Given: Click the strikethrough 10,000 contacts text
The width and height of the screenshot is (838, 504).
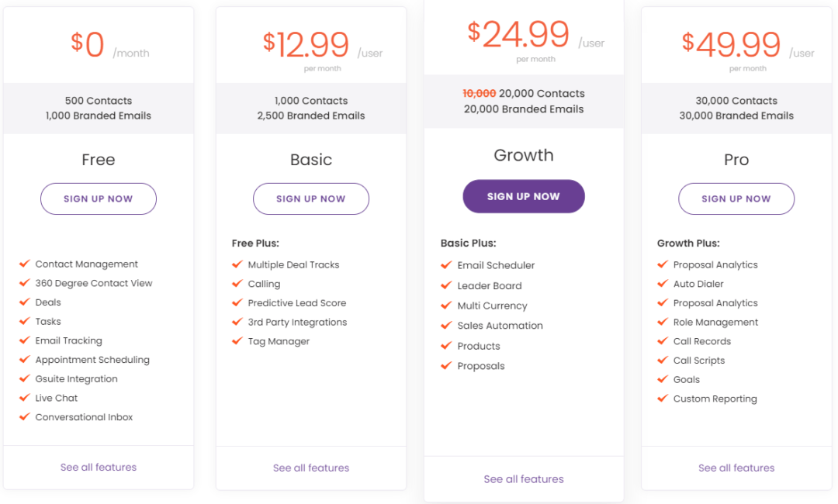Looking at the screenshot, I should [x=479, y=93].
